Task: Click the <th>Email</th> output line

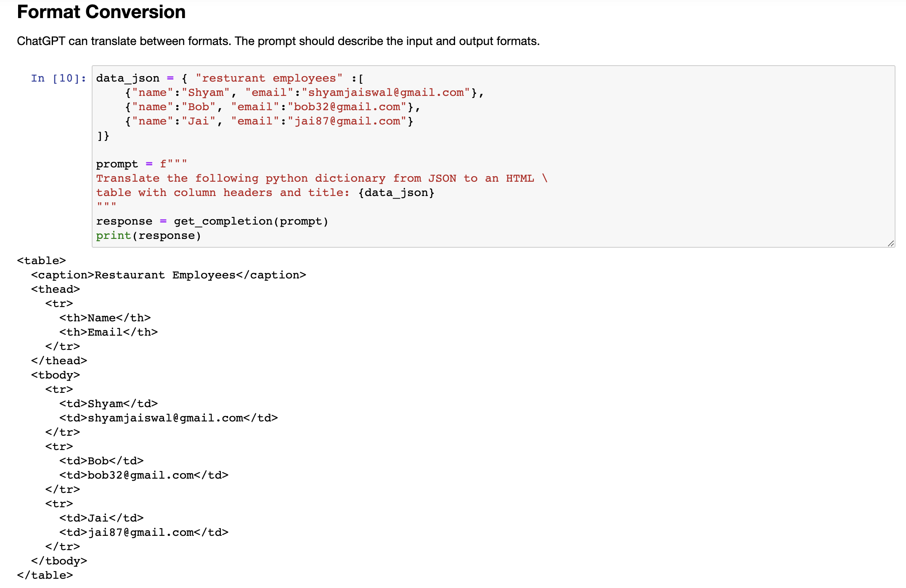Action: pyautogui.click(x=108, y=332)
